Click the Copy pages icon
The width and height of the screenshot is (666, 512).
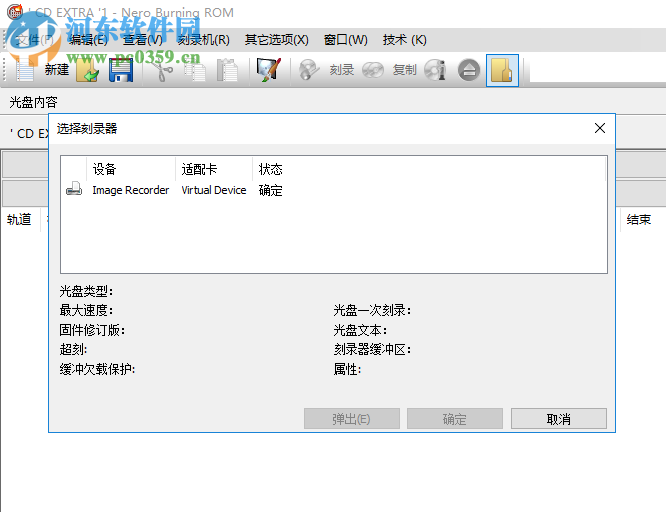click(x=195, y=70)
